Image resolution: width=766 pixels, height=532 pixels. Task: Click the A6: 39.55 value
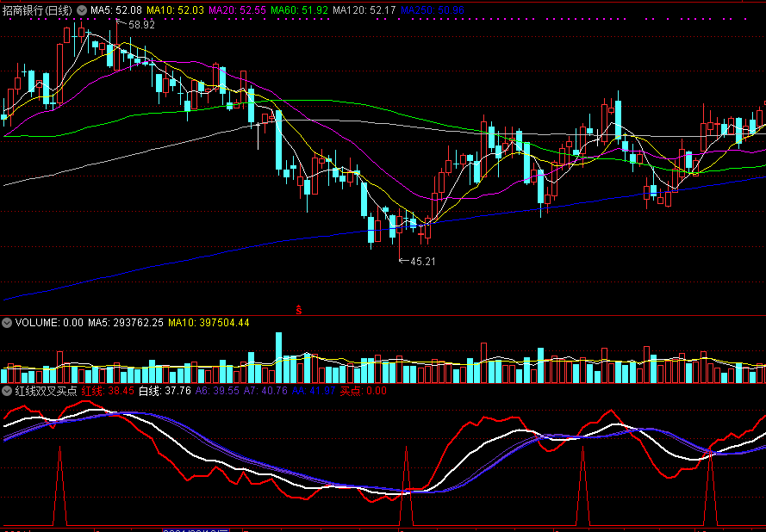tap(217, 391)
